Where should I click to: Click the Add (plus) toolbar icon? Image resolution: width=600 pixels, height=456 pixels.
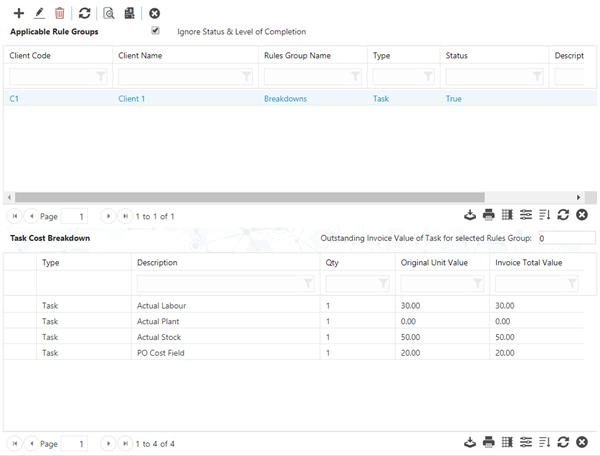[18, 13]
